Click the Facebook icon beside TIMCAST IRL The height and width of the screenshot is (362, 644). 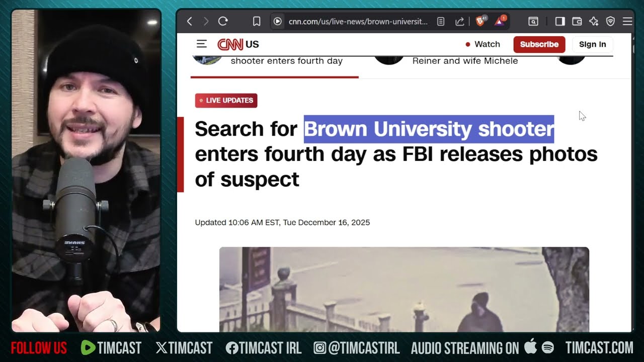tap(232, 347)
